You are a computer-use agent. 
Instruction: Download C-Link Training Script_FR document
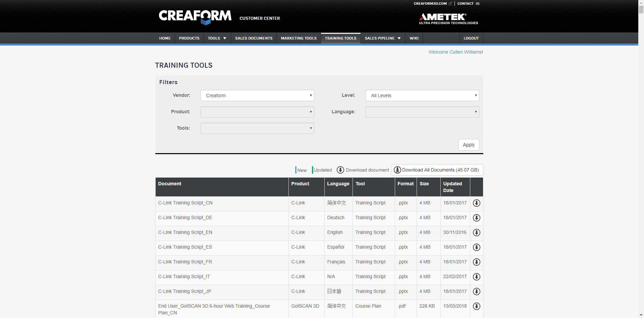pyautogui.click(x=476, y=262)
